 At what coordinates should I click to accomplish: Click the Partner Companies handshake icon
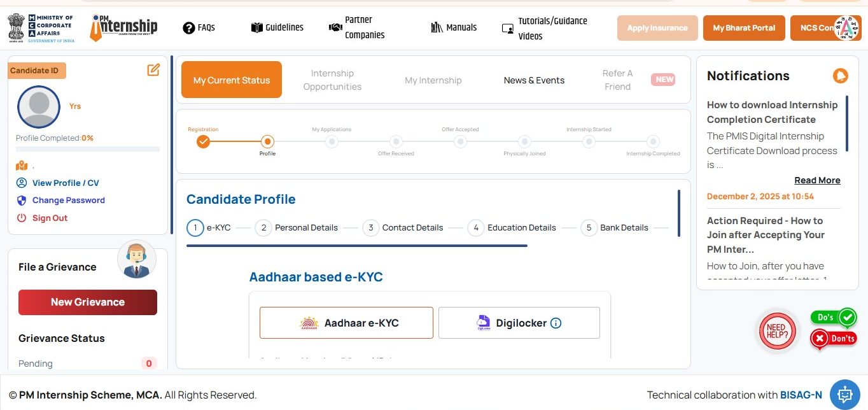(x=335, y=27)
